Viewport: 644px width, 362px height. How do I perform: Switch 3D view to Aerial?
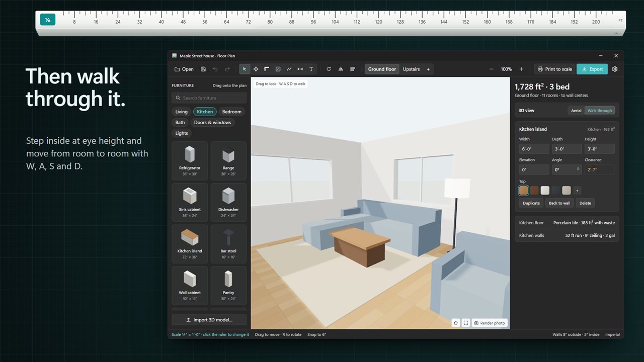coord(576,111)
